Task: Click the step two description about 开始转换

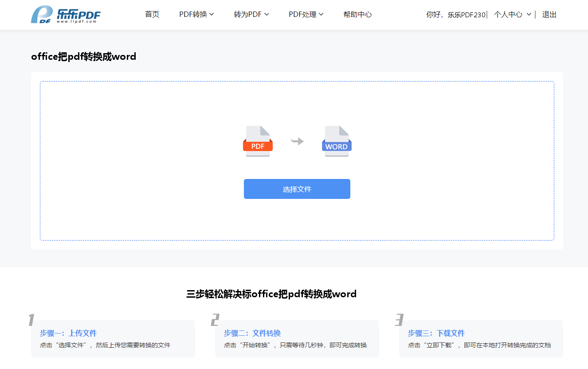Action: coord(295,345)
